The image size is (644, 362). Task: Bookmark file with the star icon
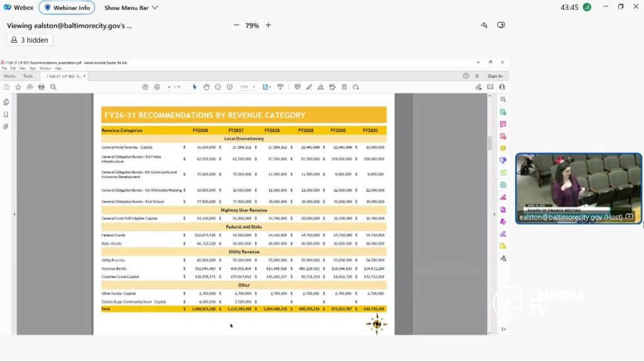(x=18, y=87)
